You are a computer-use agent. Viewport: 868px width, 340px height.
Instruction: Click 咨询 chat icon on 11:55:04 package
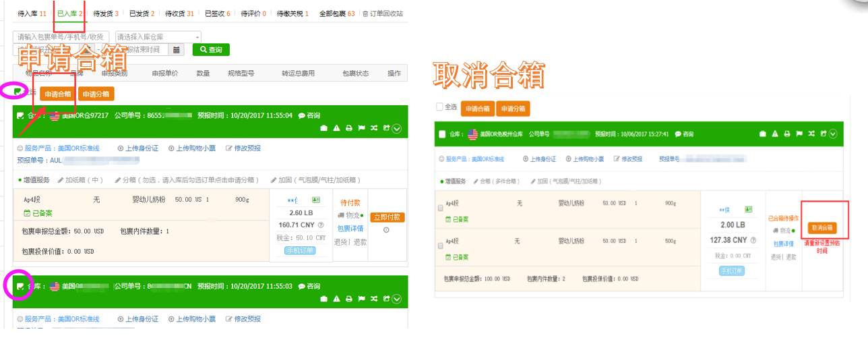coord(309,116)
